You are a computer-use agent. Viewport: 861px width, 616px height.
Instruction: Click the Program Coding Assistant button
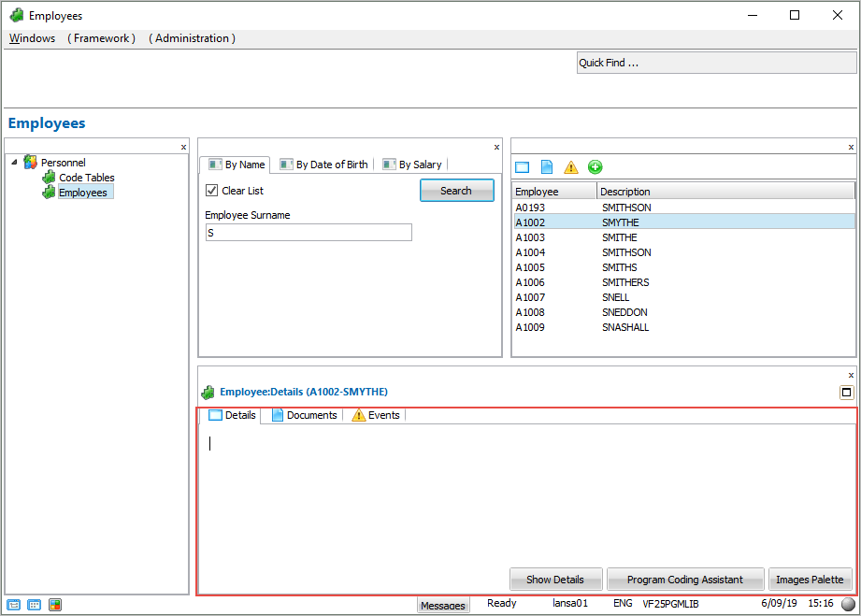click(684, 580)
